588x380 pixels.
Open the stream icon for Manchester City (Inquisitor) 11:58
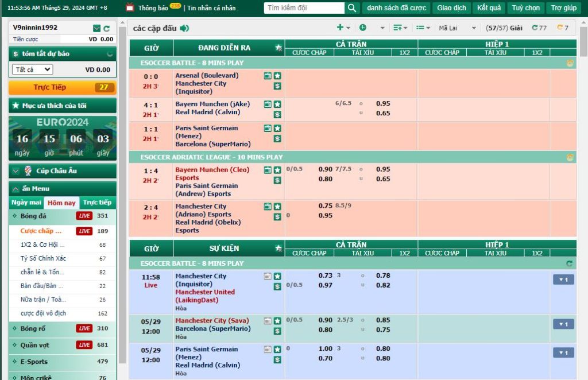268,276
